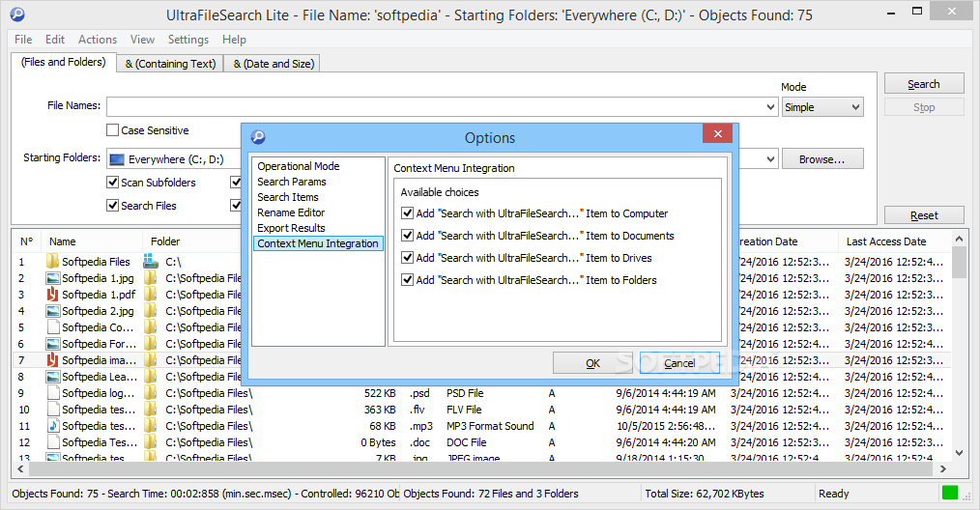The width and height of the screenshot is (980, 510).
Task: Click the PDF icon of Softpedia 1.pdf
Action: (x=52, y=295)
